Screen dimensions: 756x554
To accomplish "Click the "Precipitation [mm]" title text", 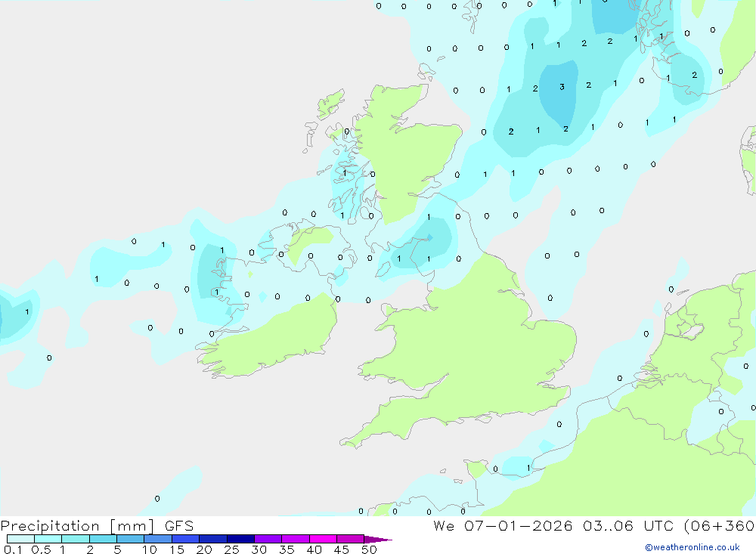I will click(x=77, y=526).
